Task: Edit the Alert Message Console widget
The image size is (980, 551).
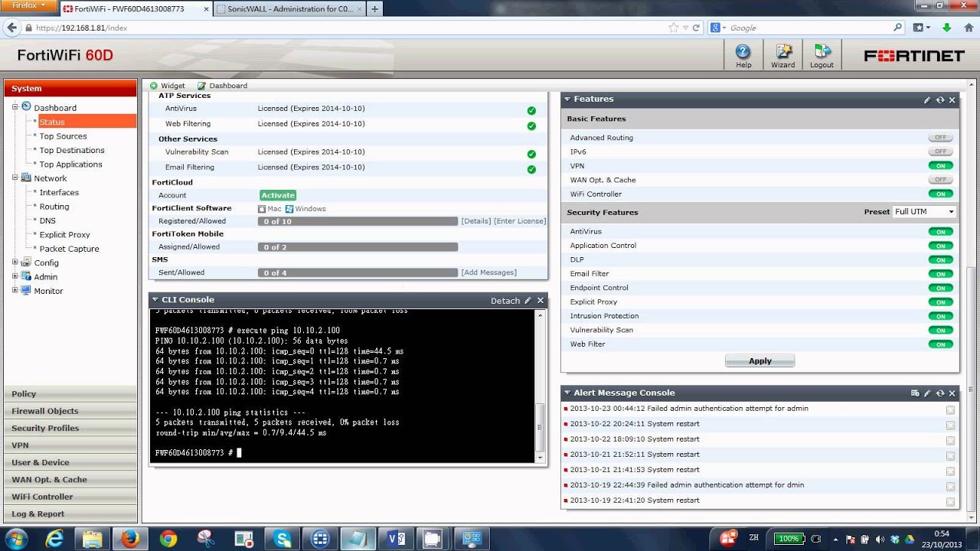Action: 927,393
